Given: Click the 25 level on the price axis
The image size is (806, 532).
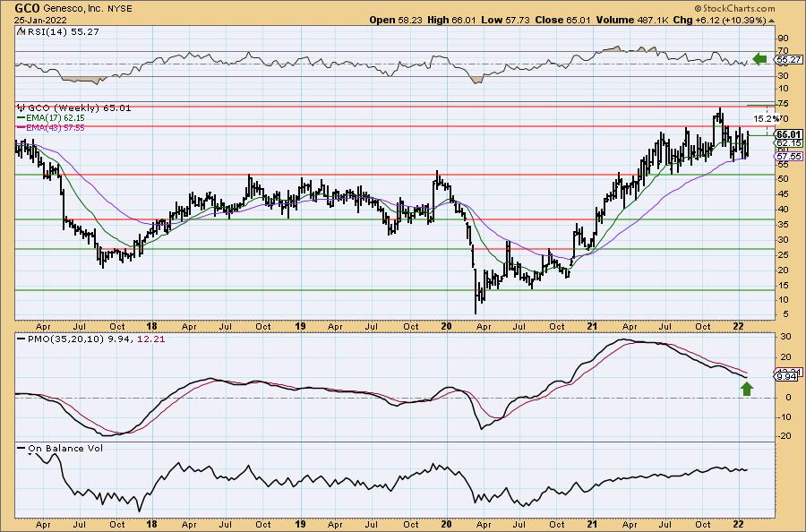Looking at the screenshot, I should [783, 254].
